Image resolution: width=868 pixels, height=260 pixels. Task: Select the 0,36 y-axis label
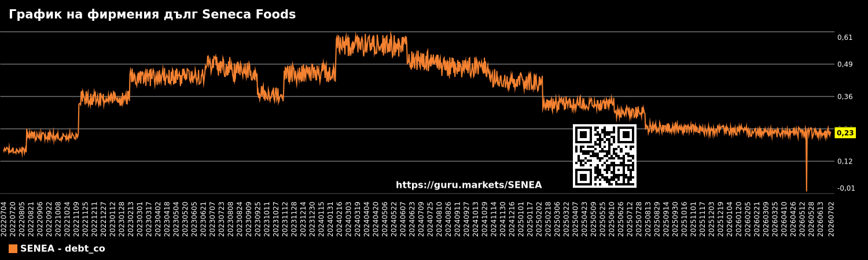click(845, 96)
